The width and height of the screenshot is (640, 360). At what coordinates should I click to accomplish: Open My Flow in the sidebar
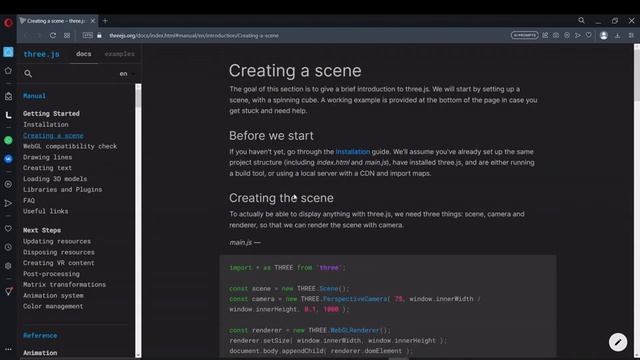[x=8, y=203]
